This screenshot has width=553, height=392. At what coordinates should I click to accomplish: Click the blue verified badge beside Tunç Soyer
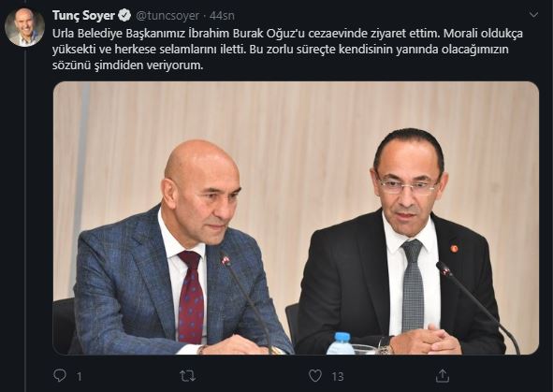pos(124,16)
